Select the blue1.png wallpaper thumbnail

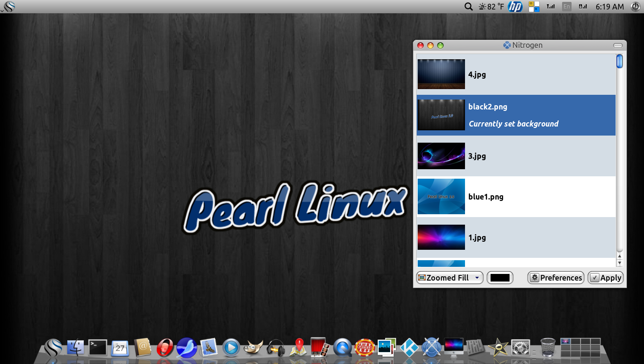[x=441, y=197]
